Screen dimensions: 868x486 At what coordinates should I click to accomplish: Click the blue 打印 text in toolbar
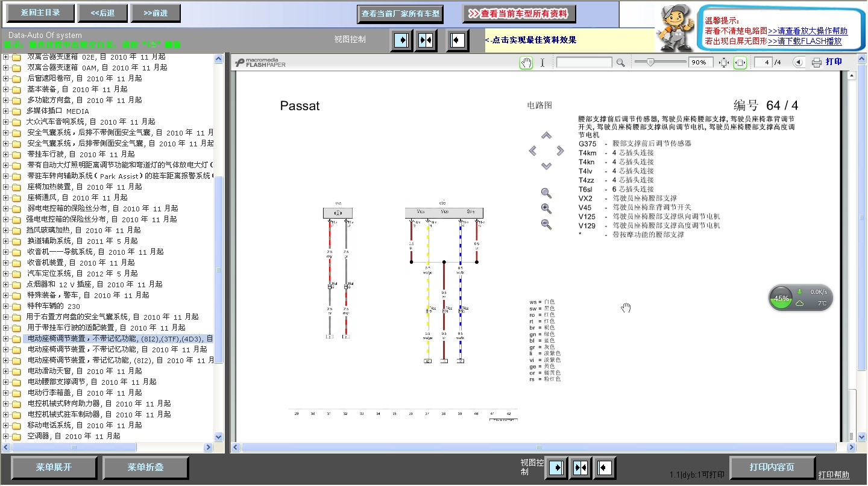[x=834, y=62]
